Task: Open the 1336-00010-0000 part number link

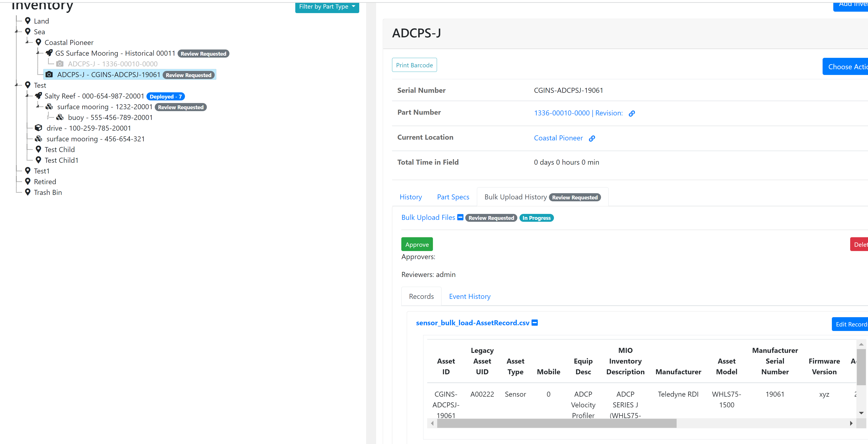Action: 561,113
